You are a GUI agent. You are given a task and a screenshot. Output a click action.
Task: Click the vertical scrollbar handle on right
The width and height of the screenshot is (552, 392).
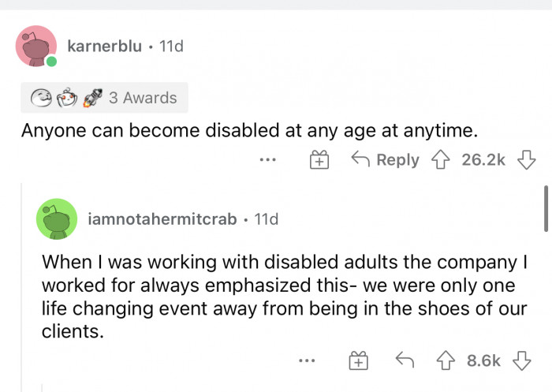point(546,208)
